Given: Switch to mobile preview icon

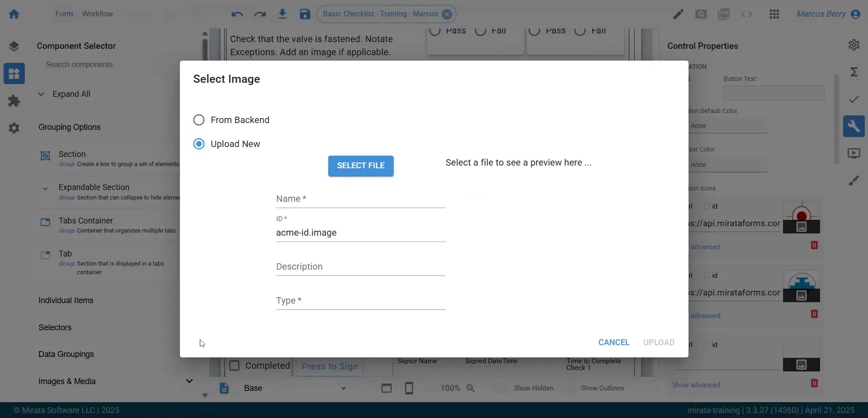Looking at the screenshot, I should pyautogui.click(x=409, y=388).
